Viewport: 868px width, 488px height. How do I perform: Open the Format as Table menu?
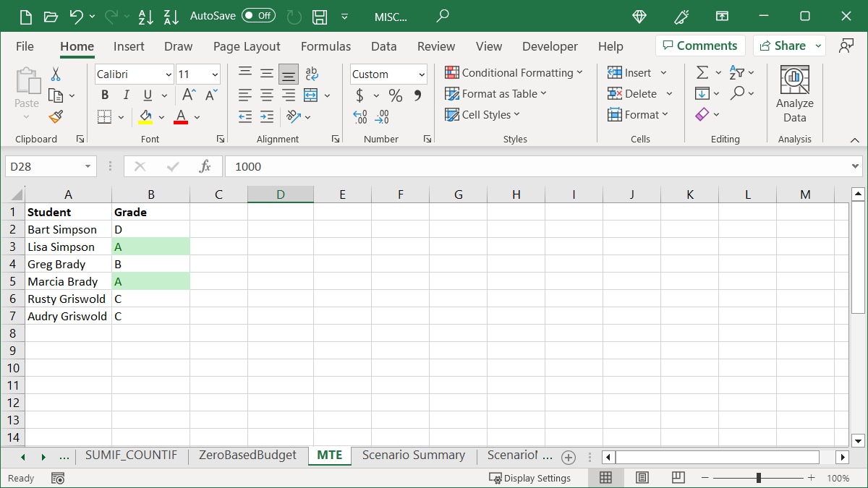click(x=496, y=94)
